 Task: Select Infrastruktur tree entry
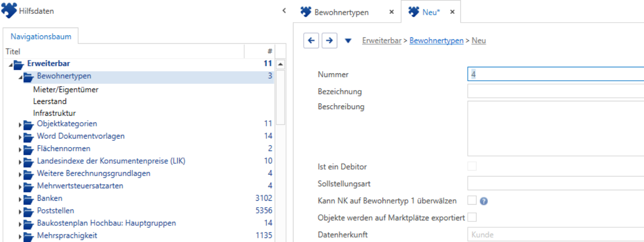55,113
